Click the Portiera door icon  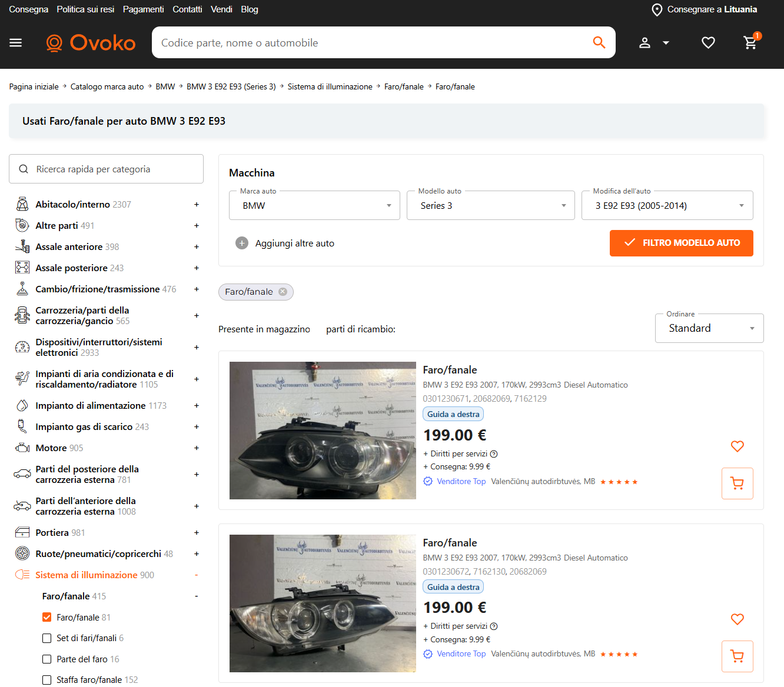pyautogui.click(x=22, y=533)
